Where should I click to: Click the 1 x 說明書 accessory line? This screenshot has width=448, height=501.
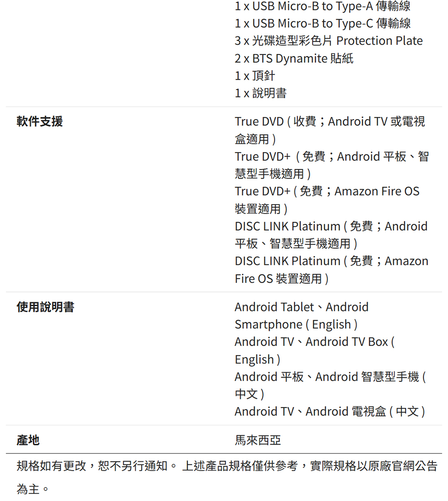click(261, 93)
